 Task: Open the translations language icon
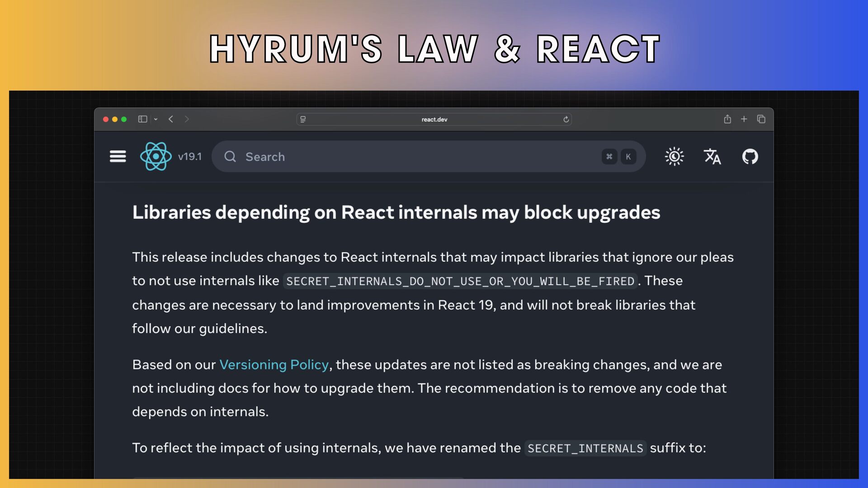[x=712, y=156]
